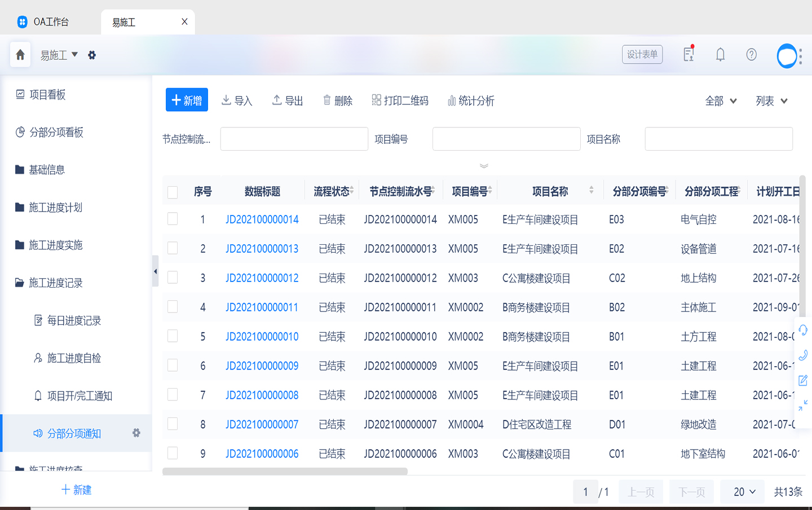Sort by 节点控制流水号 column arrows
The height and width of the screenshot is (510, 812).
pos(433,190)
